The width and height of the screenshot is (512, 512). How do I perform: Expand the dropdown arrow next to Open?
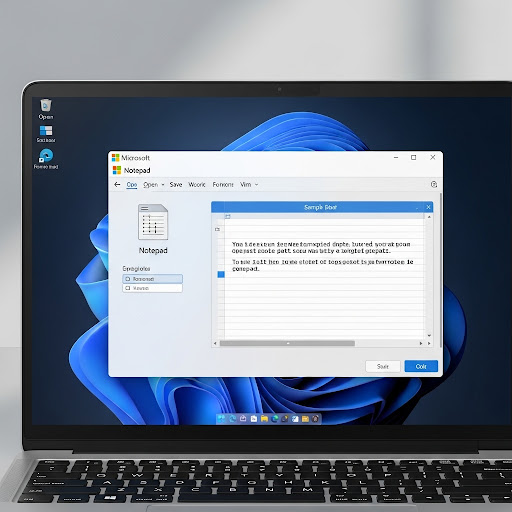(163, 185)
